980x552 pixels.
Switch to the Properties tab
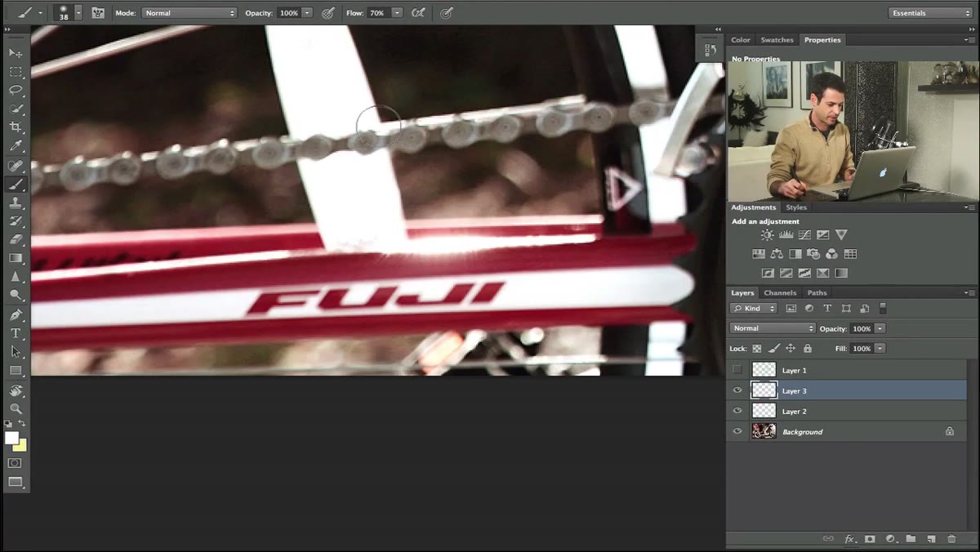tap(822, 40)
